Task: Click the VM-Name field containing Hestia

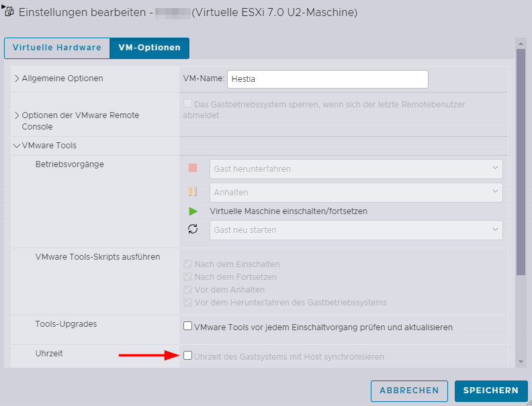Action: pyautogui.click(x=327, y=79)
